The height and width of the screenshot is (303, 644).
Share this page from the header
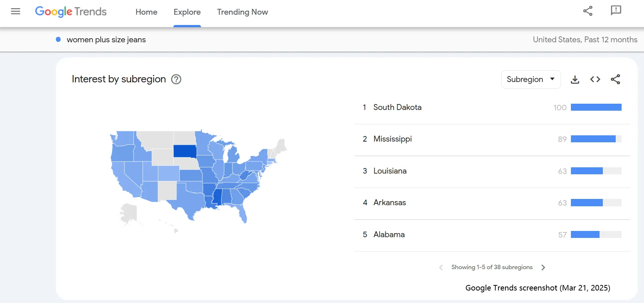[588, 11]
